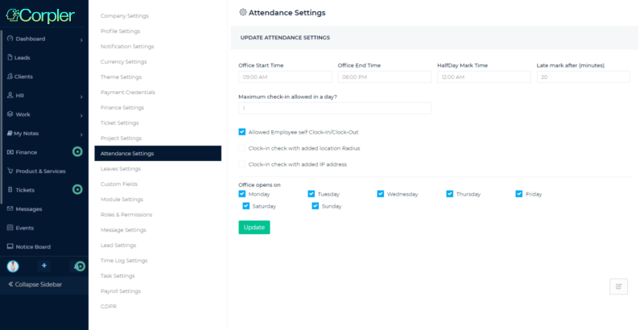Click the plus icon in sidebar footer
This screenshot has width=644, height=330.
[x=44, y=266]
